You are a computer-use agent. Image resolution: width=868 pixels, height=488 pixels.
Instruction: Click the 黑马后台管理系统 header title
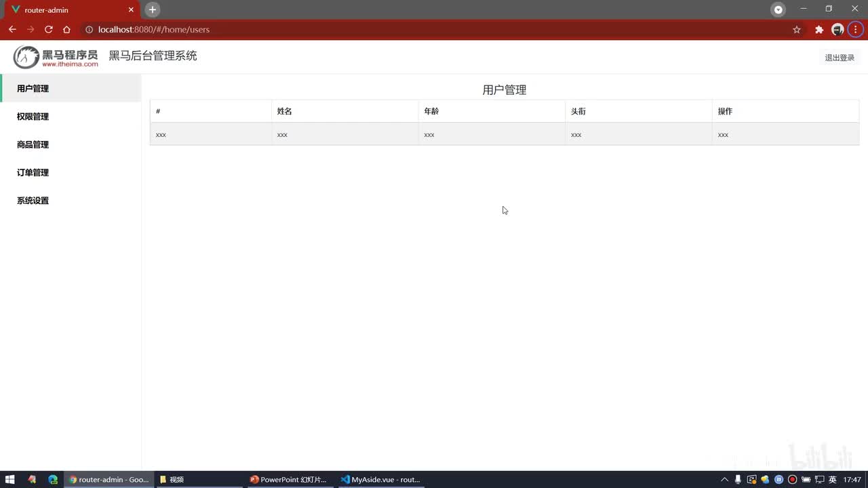(x=153, y=56)
